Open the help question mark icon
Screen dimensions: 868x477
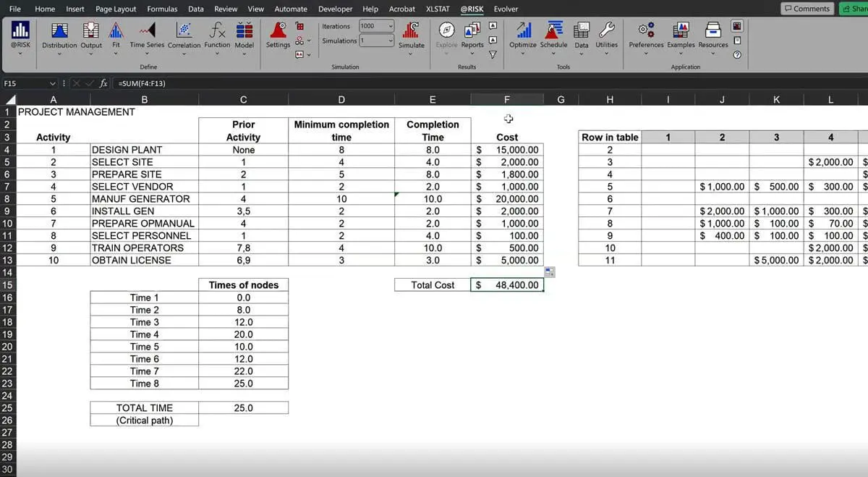pyautogui.click(x=736, y=55)
